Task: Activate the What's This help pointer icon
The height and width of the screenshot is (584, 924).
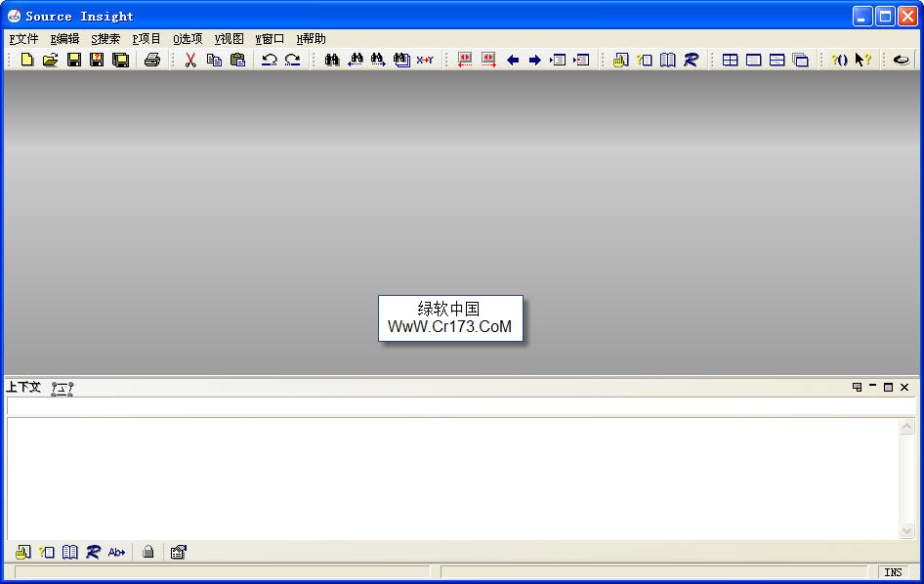Action: (x=862, y=60)
